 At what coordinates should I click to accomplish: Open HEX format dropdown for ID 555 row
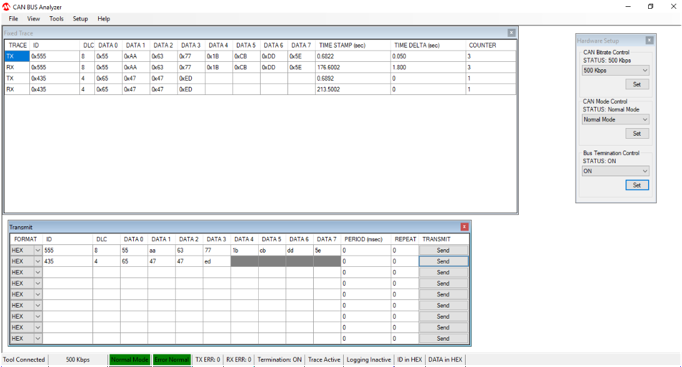(x=38, y=250)
